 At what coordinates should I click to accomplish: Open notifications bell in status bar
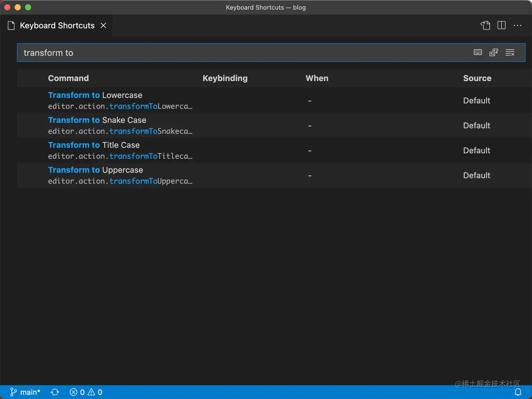coord(518,392)
